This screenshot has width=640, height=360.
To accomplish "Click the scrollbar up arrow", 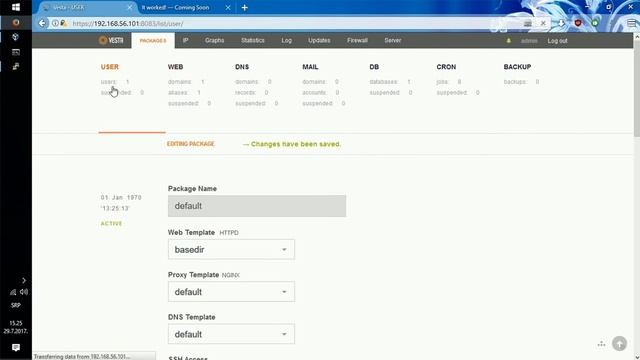I will pos(637,36).
